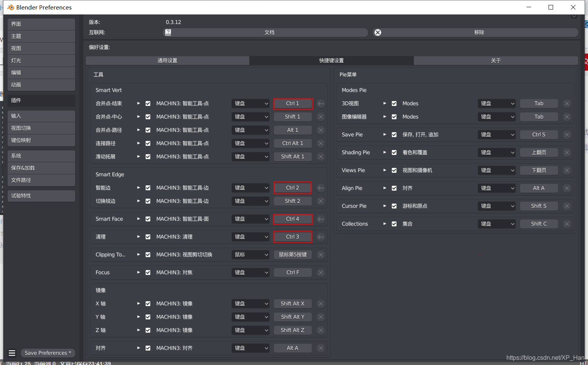Open the addon 文档 link

click(x=266, y=32)
